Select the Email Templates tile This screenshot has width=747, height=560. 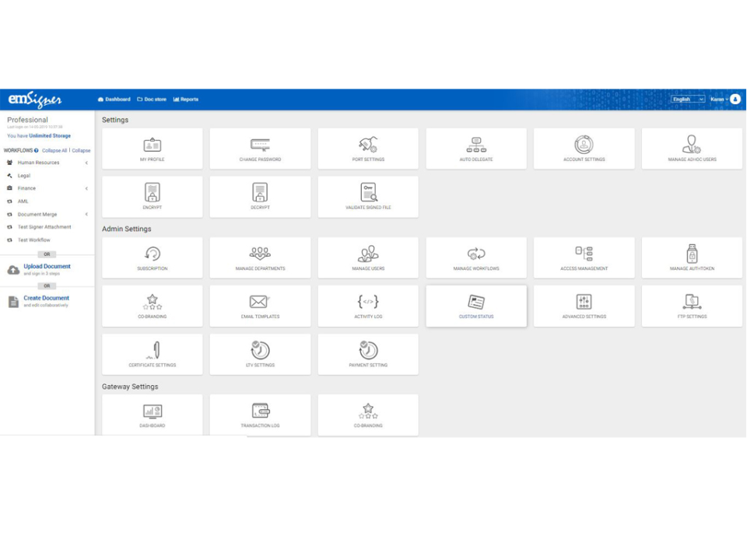click(x=260, y=306)
